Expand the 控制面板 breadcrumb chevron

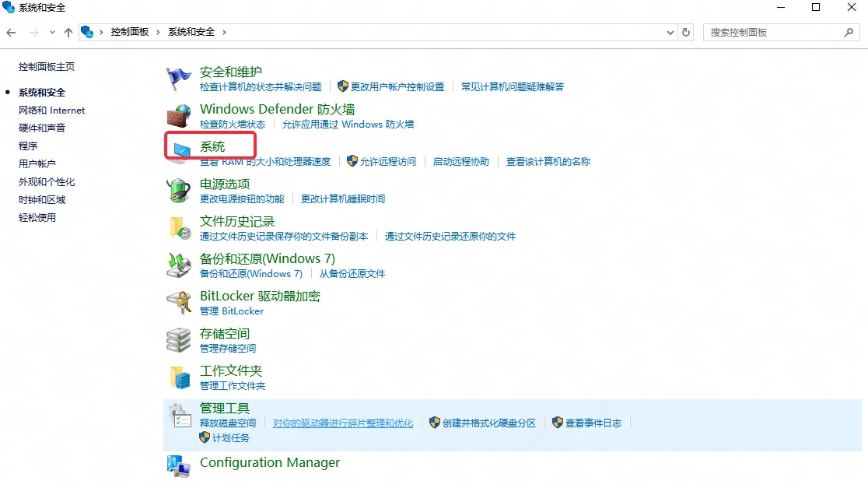point(158,33)
